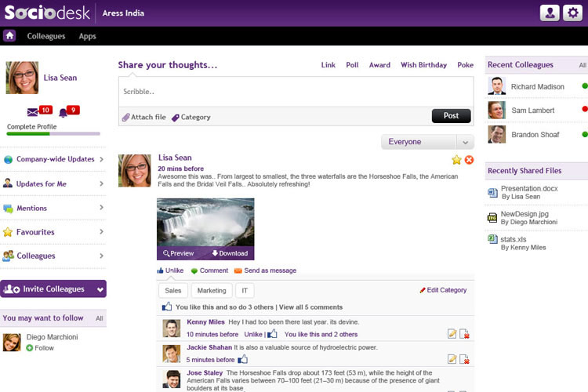Open Brandon Shoaf's colleague entry
Screen dimensions: 588x392
[x=536, y=134]
